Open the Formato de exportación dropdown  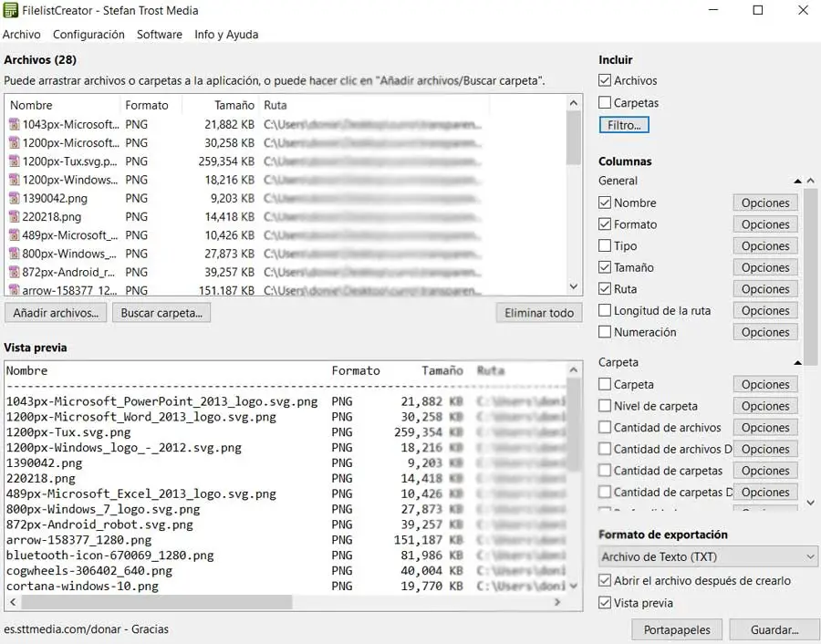[x=707, y=556]
